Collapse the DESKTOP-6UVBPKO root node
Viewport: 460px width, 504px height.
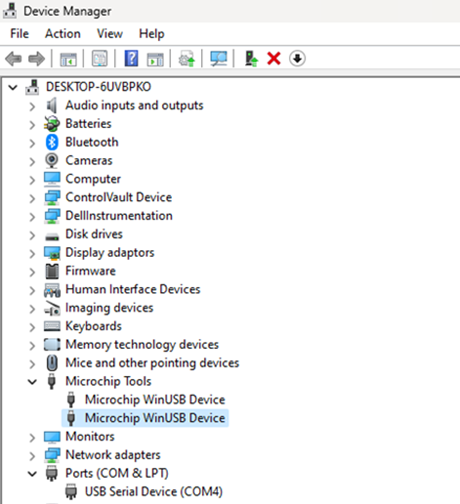[x=13, y=88]
